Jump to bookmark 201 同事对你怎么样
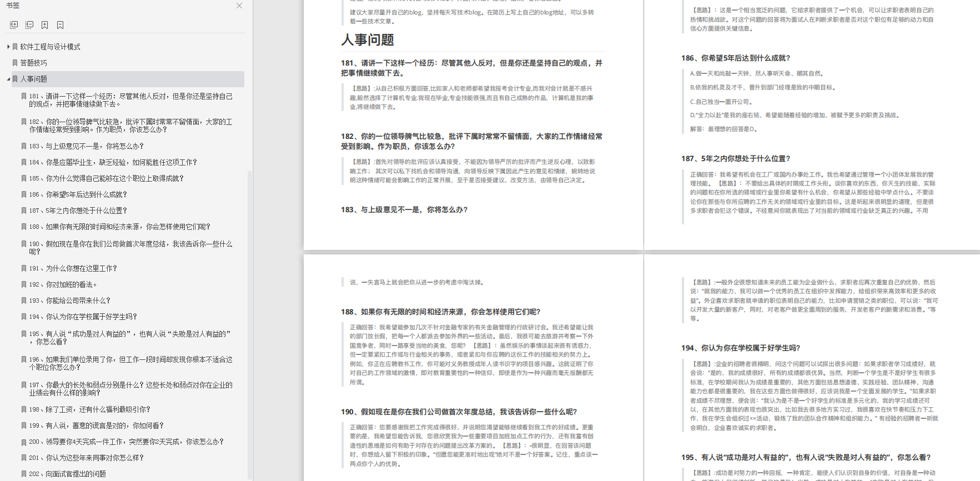 [86, 458]
